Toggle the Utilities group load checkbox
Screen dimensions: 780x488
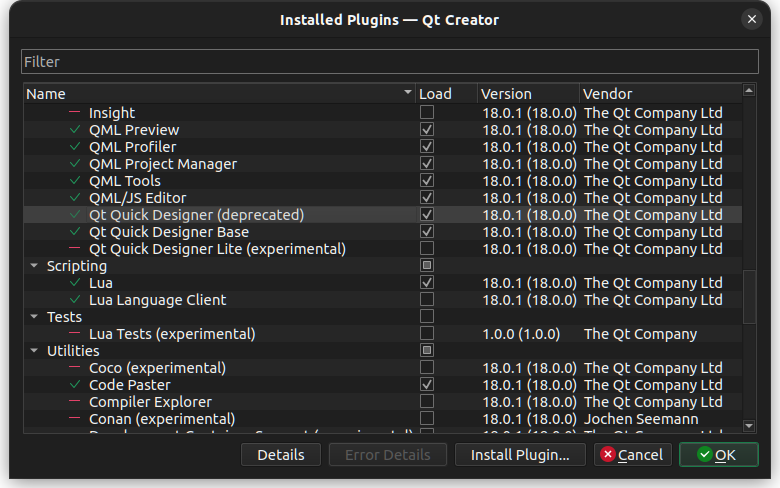(x=427, y=350)
